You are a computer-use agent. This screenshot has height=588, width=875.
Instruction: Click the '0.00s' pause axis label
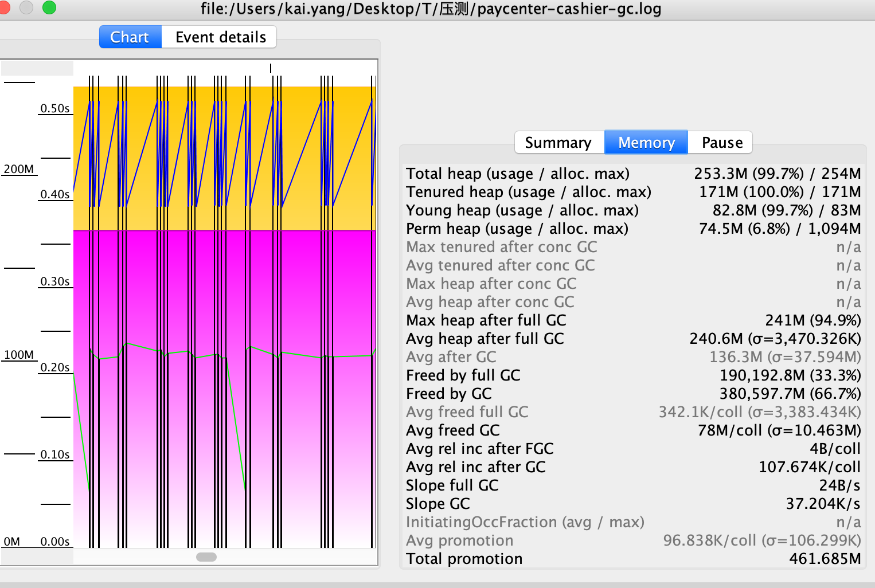click(x=55, y=542)
